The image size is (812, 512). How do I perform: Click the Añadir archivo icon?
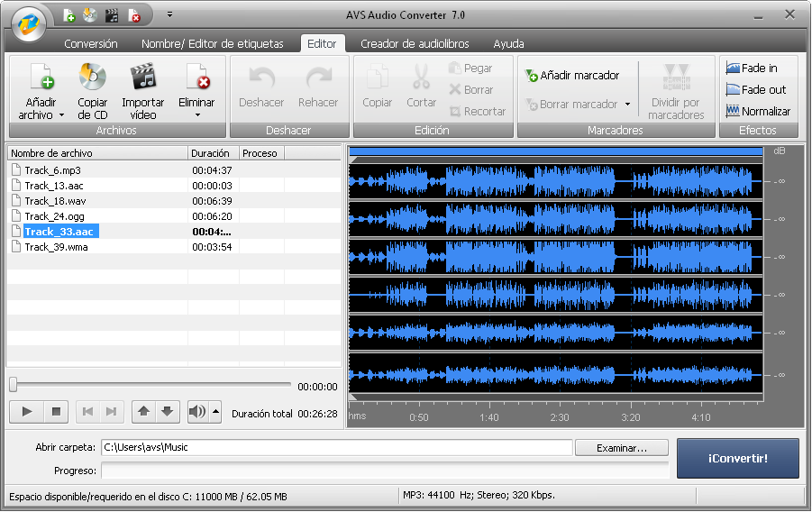tap(41, 77)
